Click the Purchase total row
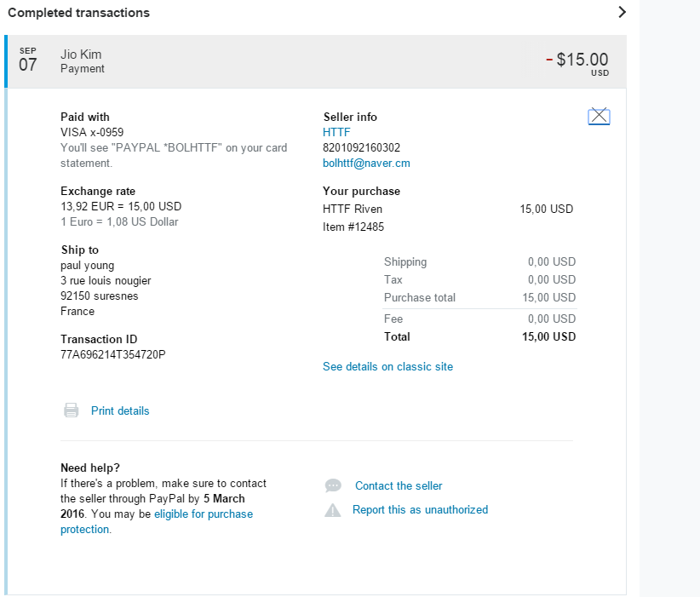Image resolution: width=700 pixels, height=597 pixels. 480,297
